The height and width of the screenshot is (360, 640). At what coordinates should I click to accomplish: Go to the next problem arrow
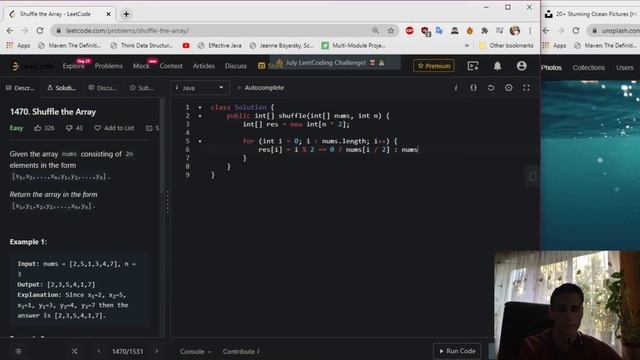[x=156, y=351]
